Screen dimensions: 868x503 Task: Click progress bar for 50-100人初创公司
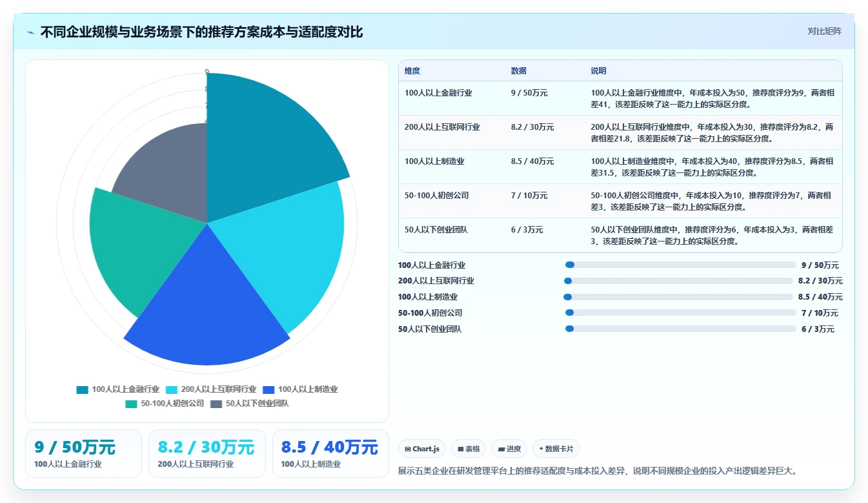point(680,313)
